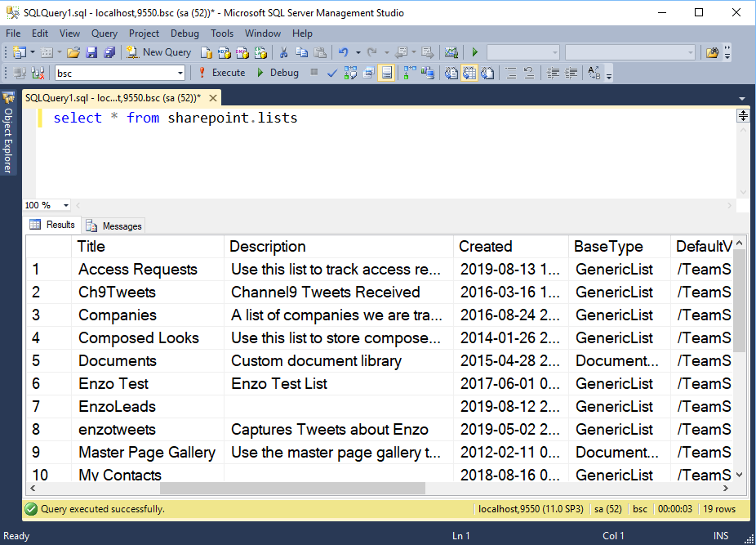
Task: Open the Window menu
Action: pos(263,34)
